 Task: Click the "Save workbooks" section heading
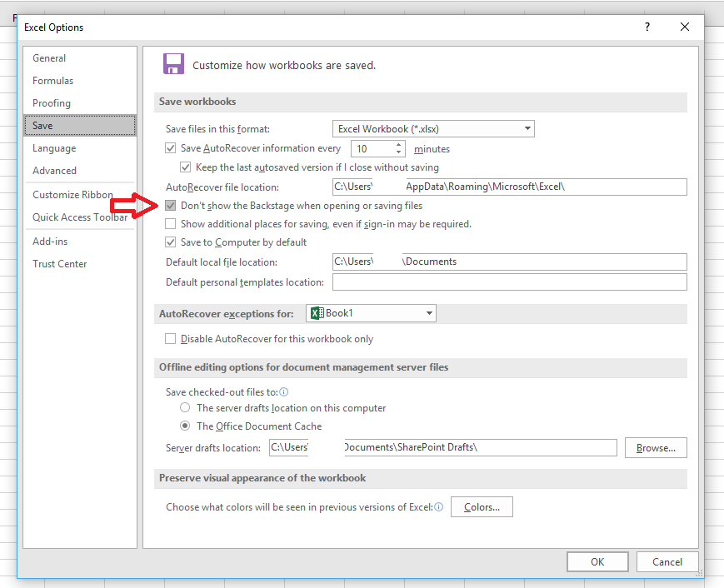197,102
